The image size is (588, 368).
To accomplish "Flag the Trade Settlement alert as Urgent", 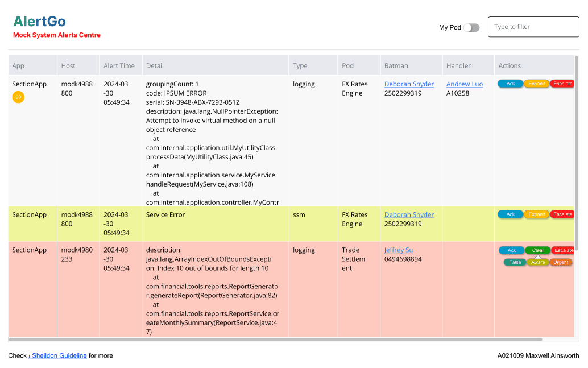I will (561, 262).
